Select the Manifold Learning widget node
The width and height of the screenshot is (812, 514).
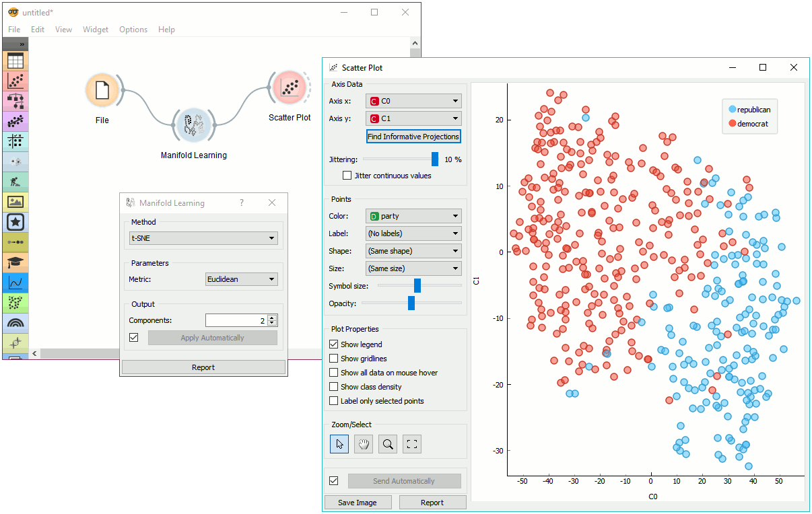point(193,125)
